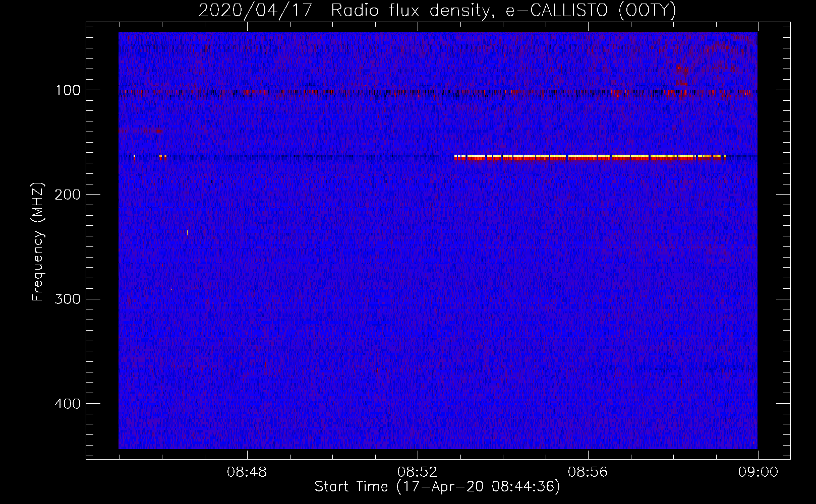The width and height of the screenshot is (816, 504).
Task: Click the 08:52 time tick label
Action: [x=417, y=472]
